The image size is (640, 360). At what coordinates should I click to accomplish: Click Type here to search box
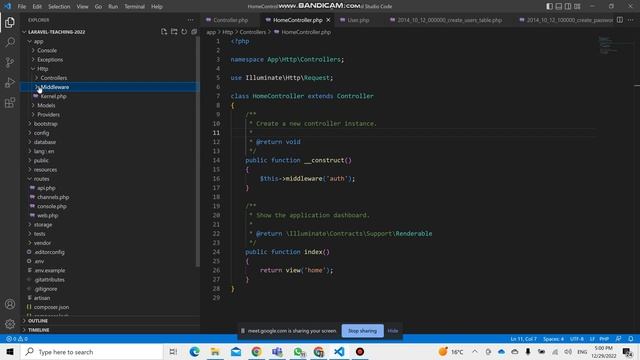[92, 351]
